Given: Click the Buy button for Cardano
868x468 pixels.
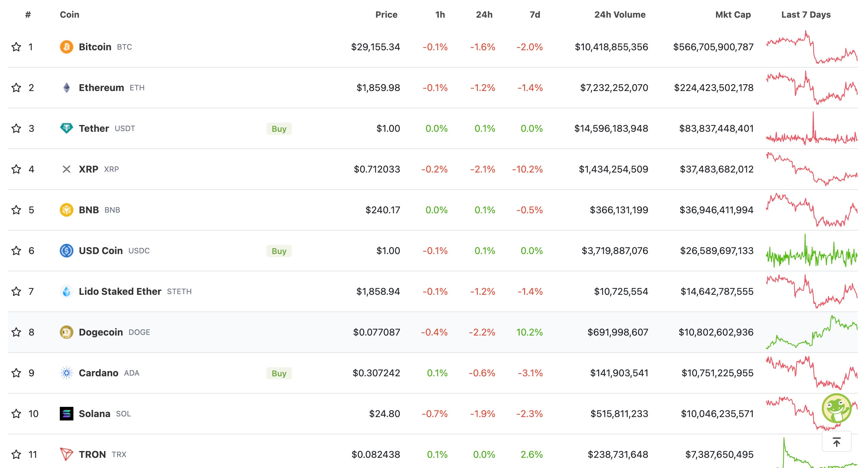Looking at the screenshot, I should [279, 373].
